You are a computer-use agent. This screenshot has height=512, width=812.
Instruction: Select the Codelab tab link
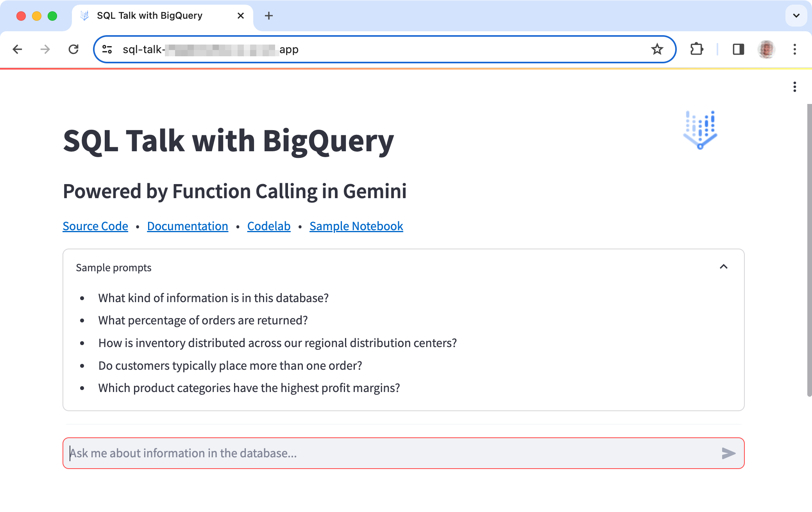pos(269,226)
